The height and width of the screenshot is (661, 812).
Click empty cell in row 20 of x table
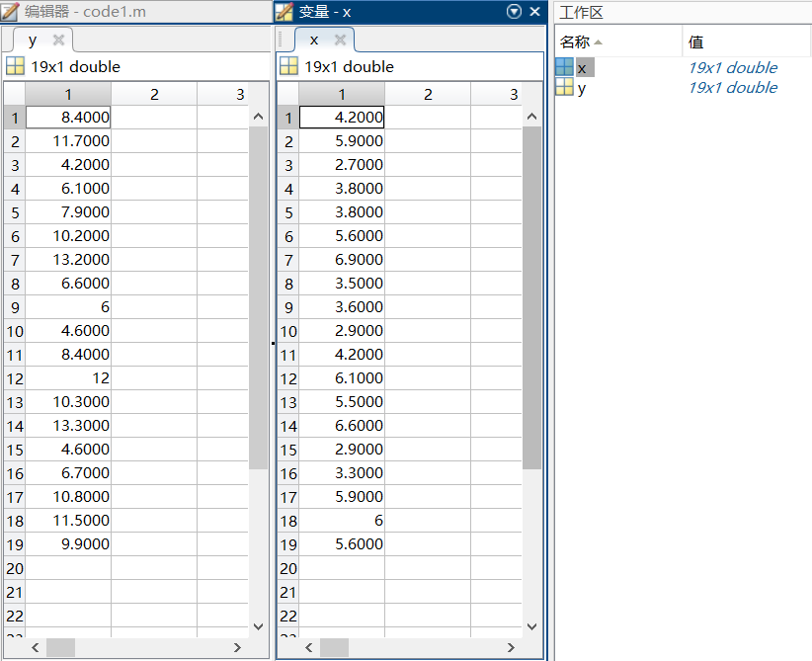(341, 568)
